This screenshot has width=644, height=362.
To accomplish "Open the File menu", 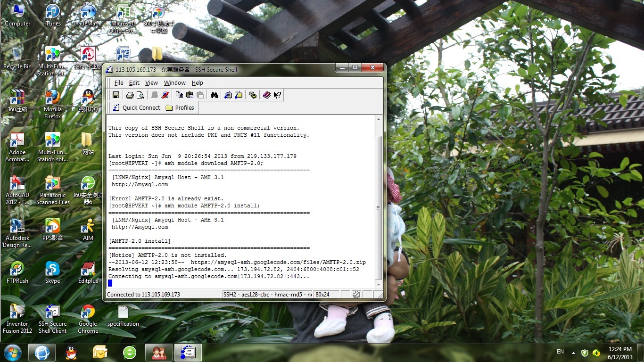I will coord(119,82).
